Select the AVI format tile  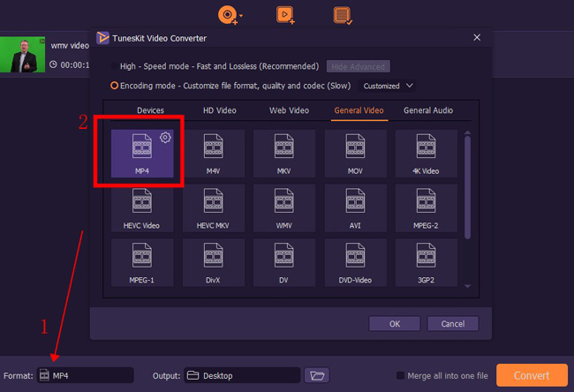click(x=356, y=207)
